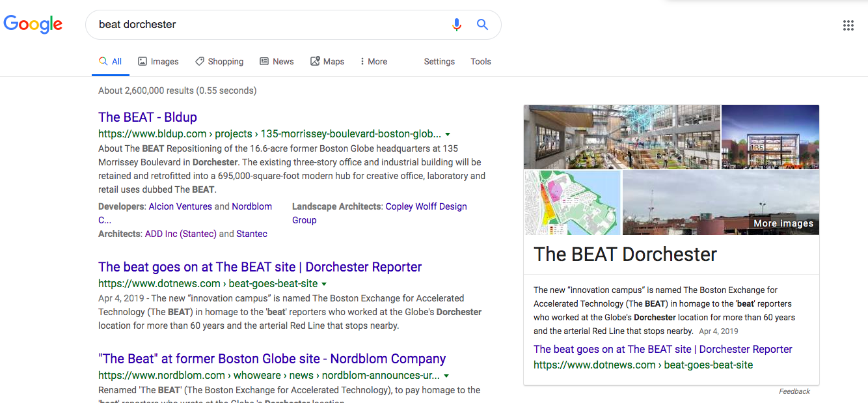View the night-time 135 building thumbnail
Viewport: 868px width, 403px height.
770,137
